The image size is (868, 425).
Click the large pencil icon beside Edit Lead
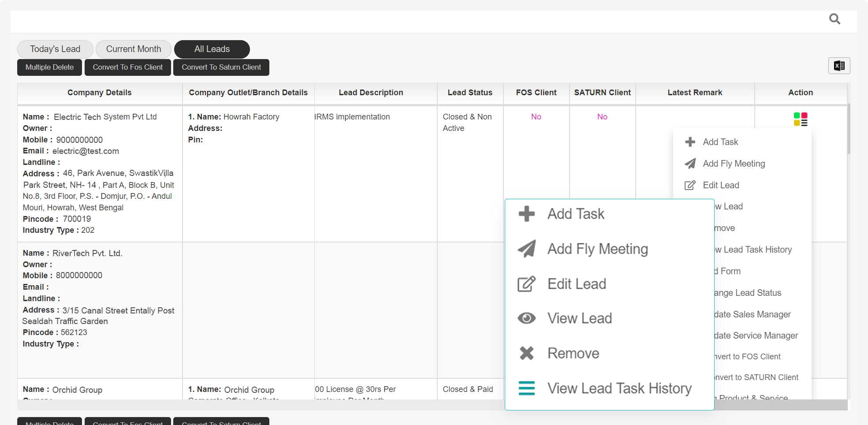[526, 284]
